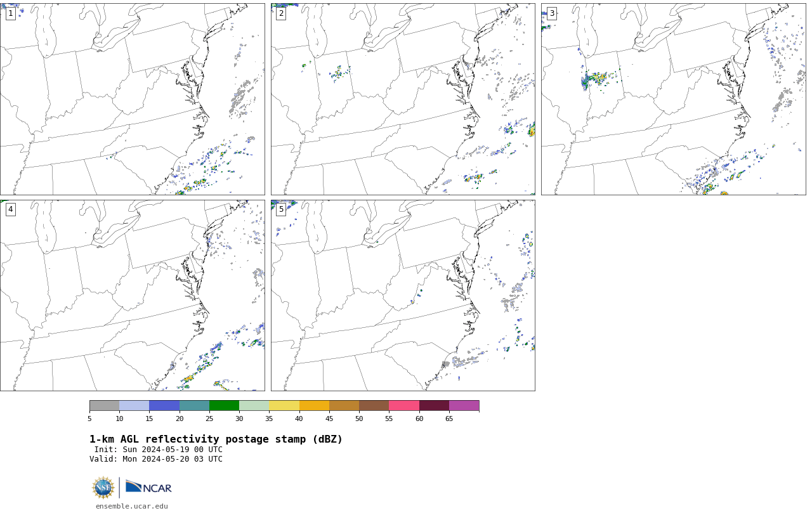Screen dimensions: 812x513
Task: Click the pale green 30-35 dBZ swatch
Action: (254, 406)
